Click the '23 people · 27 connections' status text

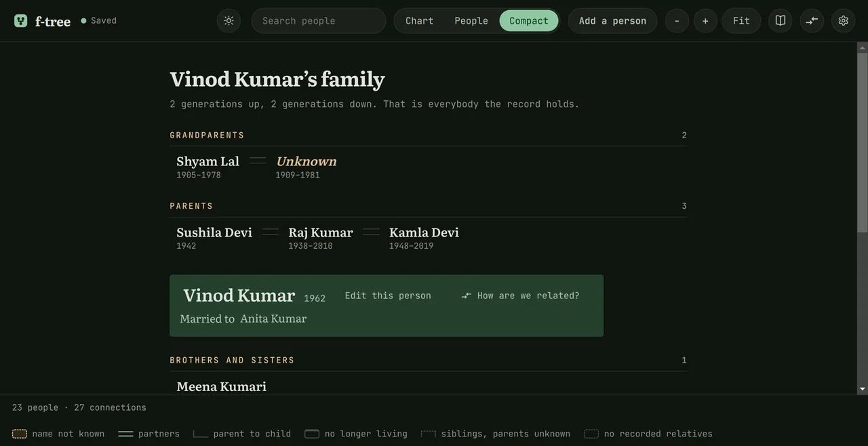click(79, 407)
